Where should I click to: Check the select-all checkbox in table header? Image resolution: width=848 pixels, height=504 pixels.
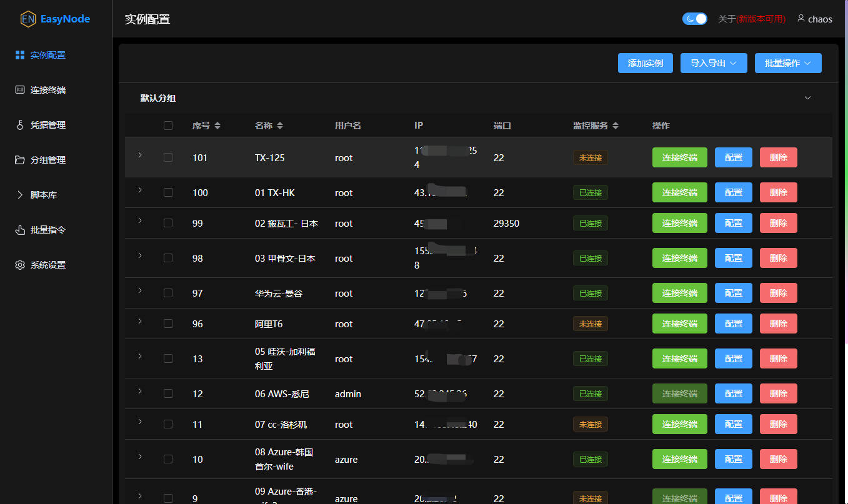(168, 126)
